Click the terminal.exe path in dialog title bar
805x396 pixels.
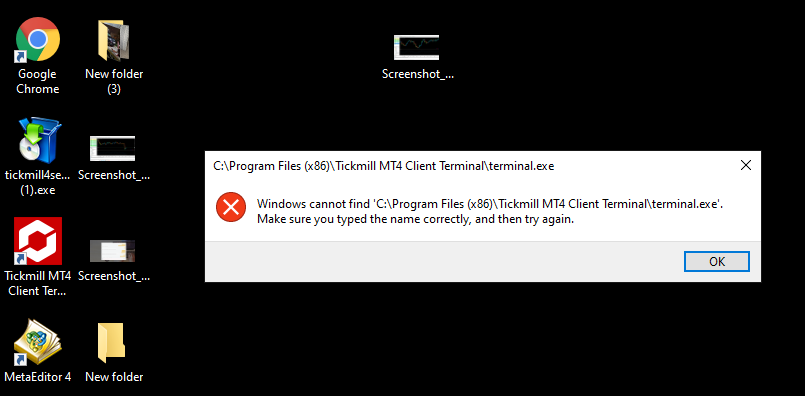click(x=384, y=166)
